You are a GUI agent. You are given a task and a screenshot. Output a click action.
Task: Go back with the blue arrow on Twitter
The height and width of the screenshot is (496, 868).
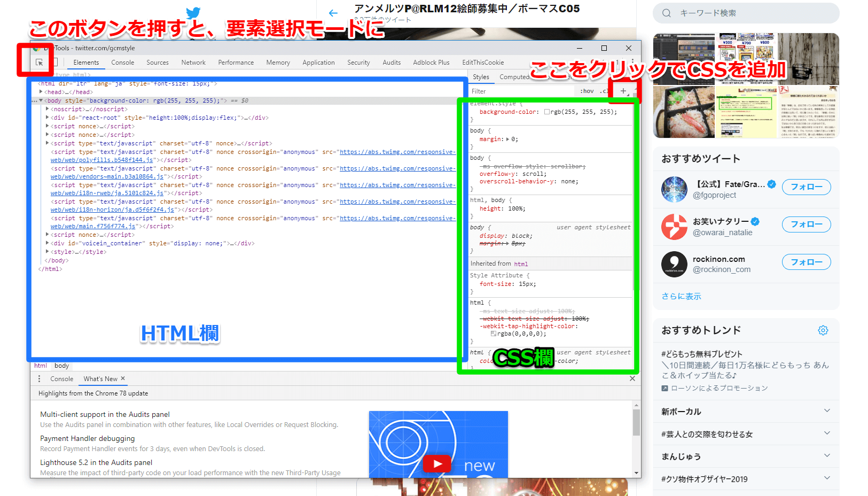pos(333,13)
